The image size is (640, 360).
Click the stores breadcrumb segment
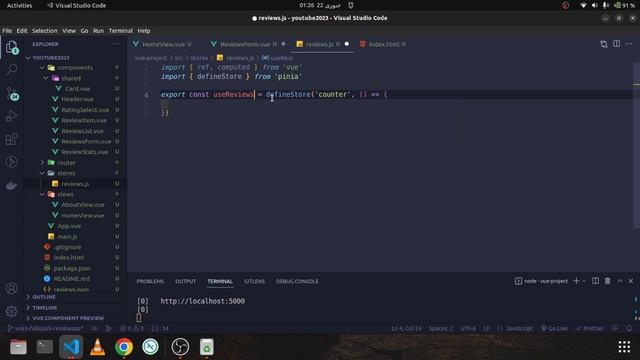(x=199, y=58)
